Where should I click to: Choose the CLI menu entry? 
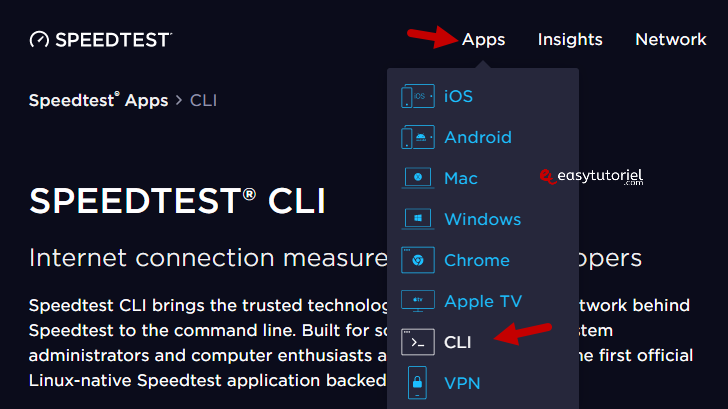coord(457,342)
